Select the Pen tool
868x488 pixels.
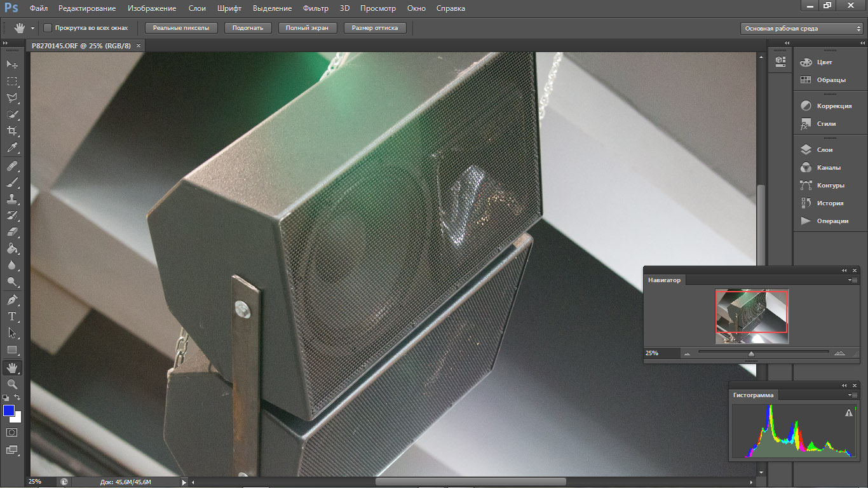(12, 299)
